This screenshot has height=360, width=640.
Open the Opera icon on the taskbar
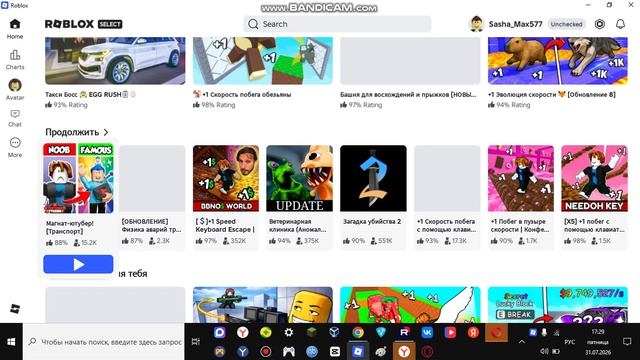427,351
